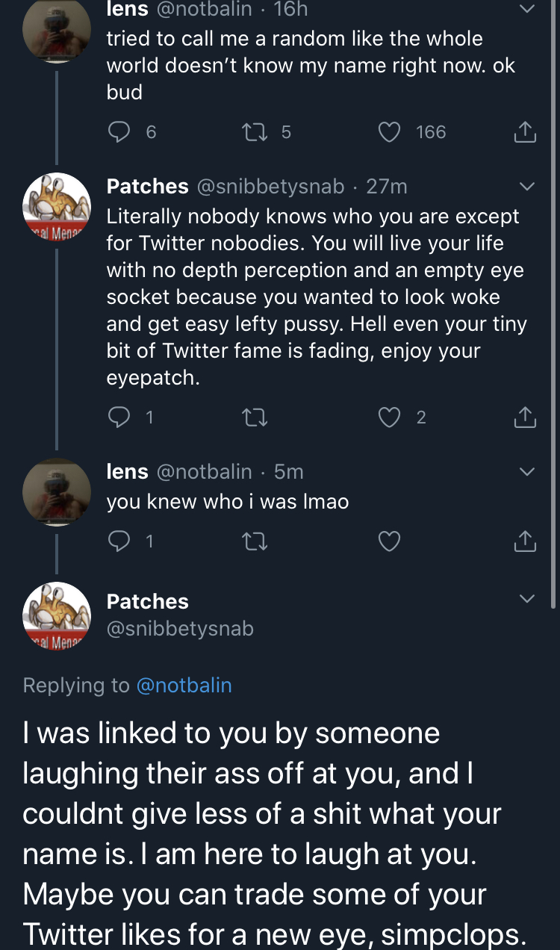This screenshot has height=950, width=560.
Task: Open options chevron on Patches' 27m tweet
Action: pyautogui.click(x=526, y=186)
